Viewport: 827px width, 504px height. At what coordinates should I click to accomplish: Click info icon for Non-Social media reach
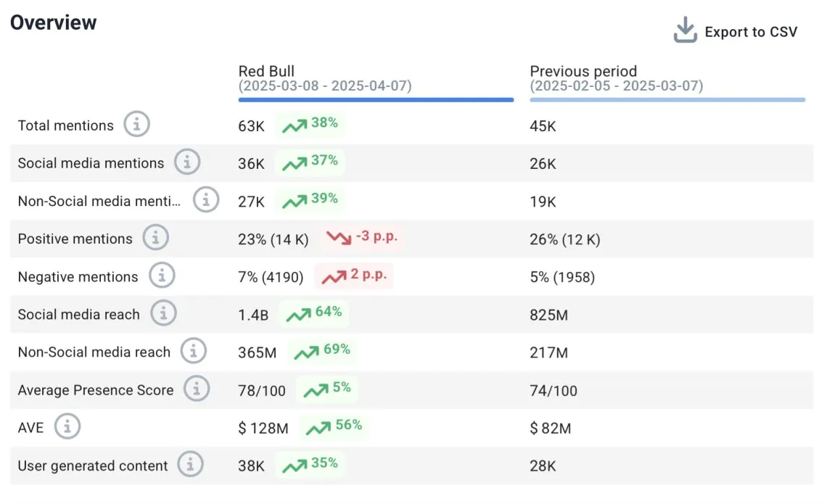pyautogui.click(x=193, y=352)
